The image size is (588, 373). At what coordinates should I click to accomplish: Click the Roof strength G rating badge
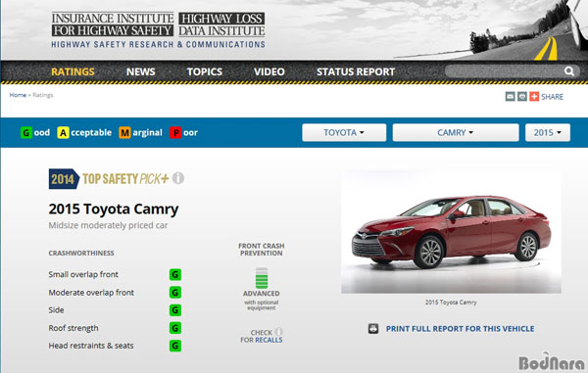[x=175, y=328]
